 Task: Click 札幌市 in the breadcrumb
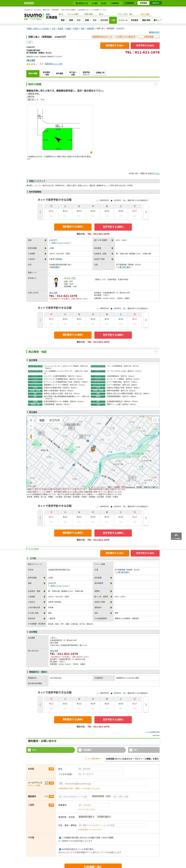click(76, 29)
